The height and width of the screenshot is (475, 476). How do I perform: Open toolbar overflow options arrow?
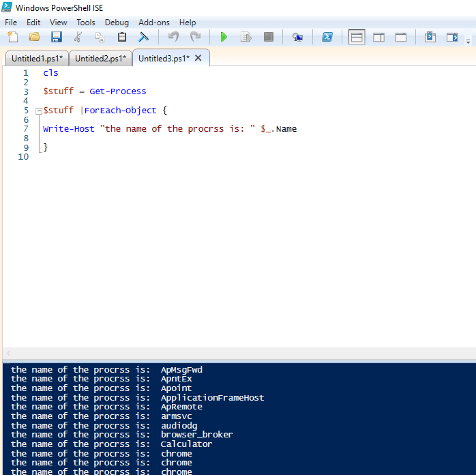click(468, 42)
